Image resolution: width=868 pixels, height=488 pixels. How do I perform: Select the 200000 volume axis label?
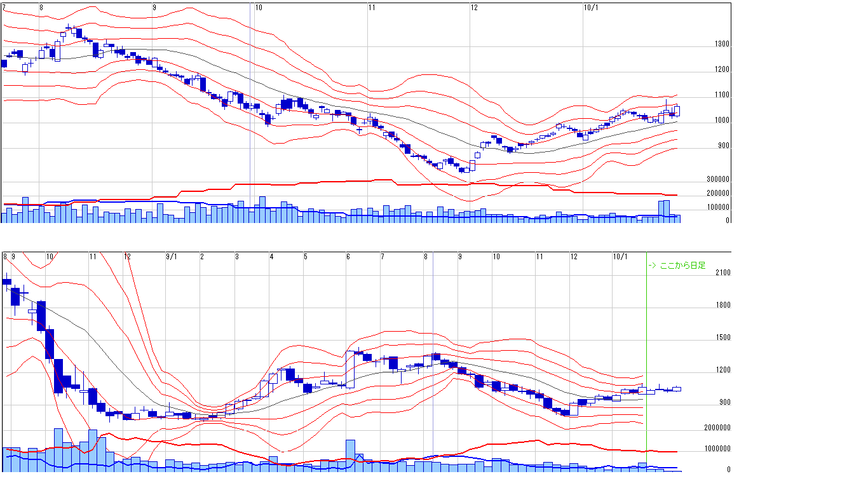pos(718,193)
